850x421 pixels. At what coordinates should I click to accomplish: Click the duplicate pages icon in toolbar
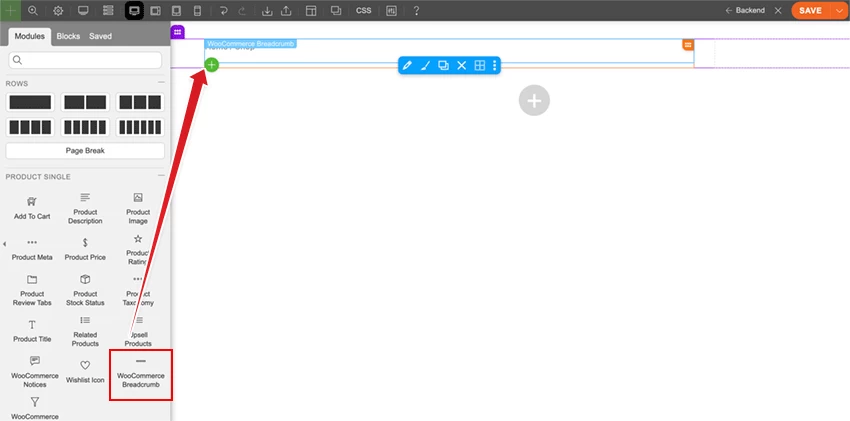tap(336, 10)
